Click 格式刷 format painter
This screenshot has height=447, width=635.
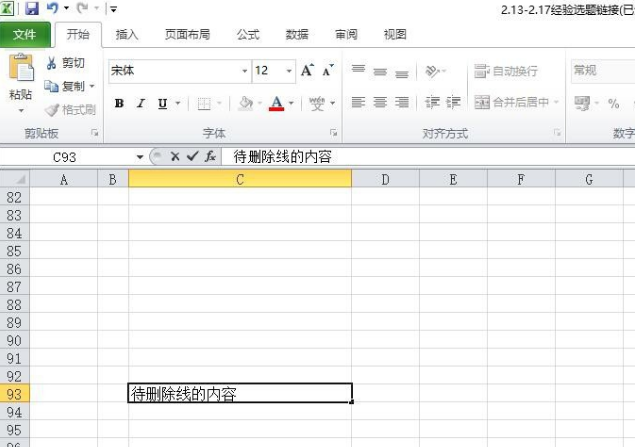[x=70, y=110]
